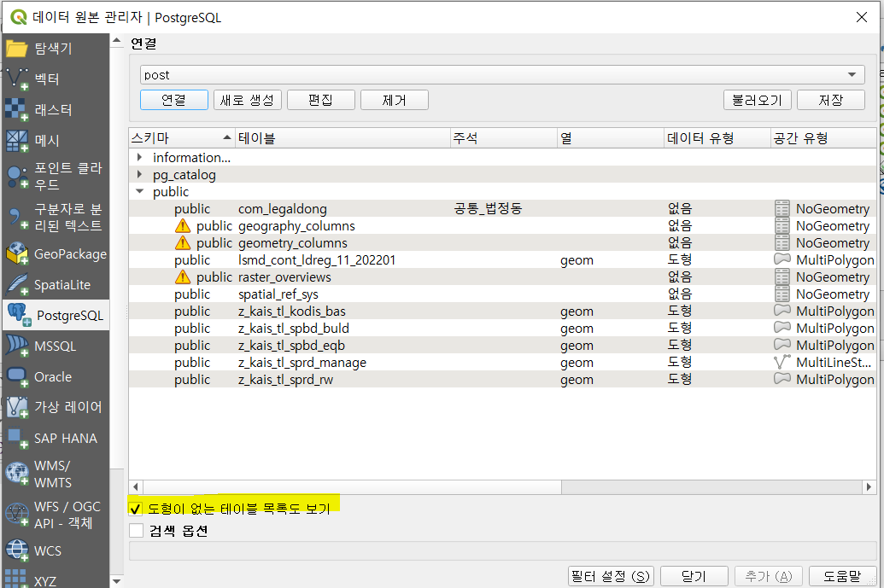This screenshot has height=588, width=884.
Task: Select the XYZ tiles grid icon
Action: (15, 579)
